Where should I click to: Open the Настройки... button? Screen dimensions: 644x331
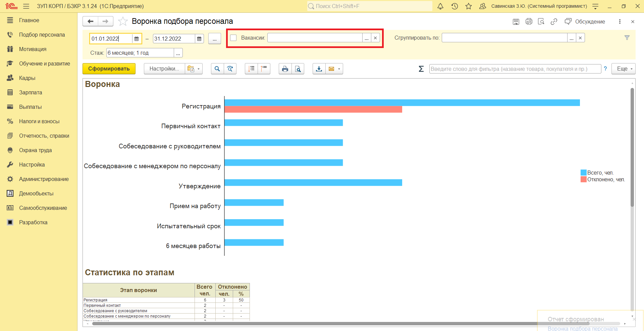(x=164, y=69)
